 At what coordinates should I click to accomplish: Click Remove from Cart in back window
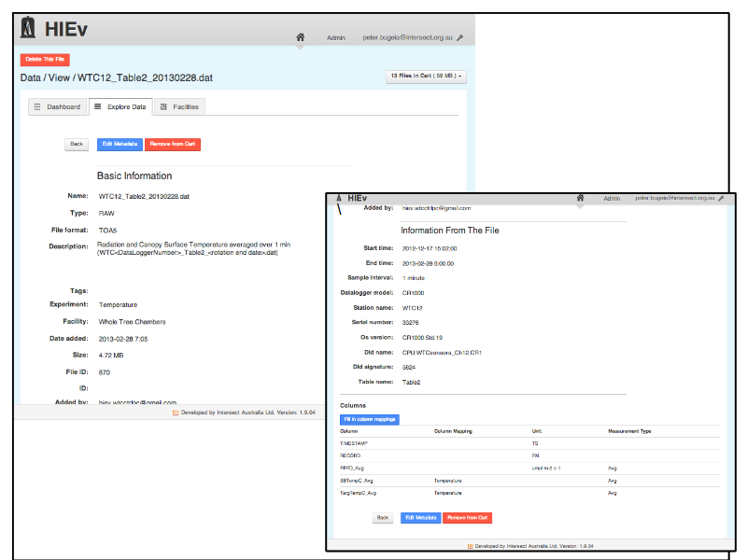pos(173,145)
